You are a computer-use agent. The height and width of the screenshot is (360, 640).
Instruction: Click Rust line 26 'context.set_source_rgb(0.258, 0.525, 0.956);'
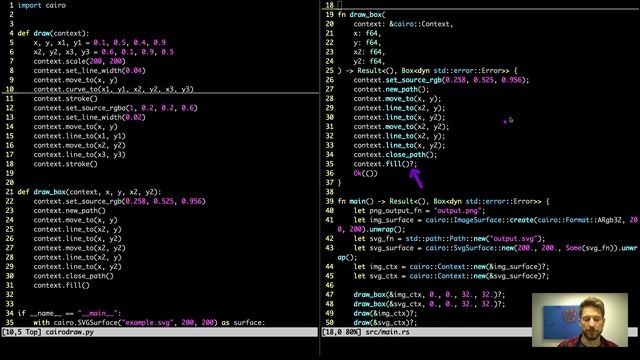click(441, 80)
